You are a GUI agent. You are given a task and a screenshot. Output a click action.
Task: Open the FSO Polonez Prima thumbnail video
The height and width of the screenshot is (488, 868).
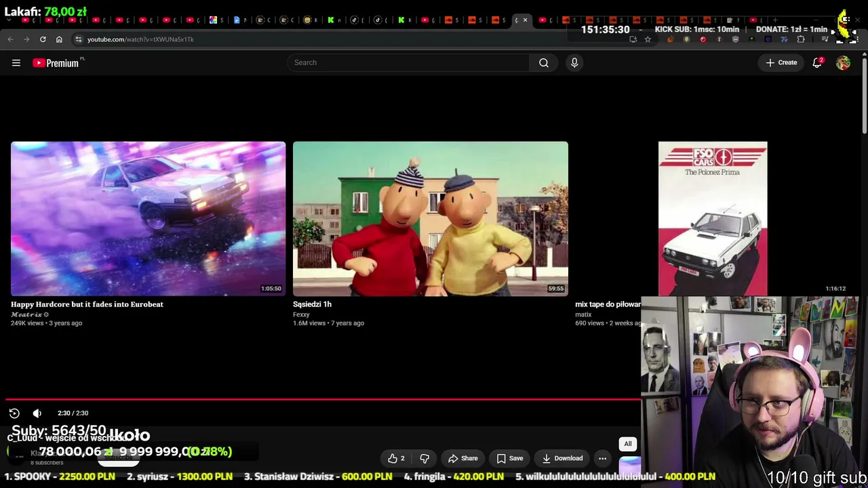click(713, 218)
